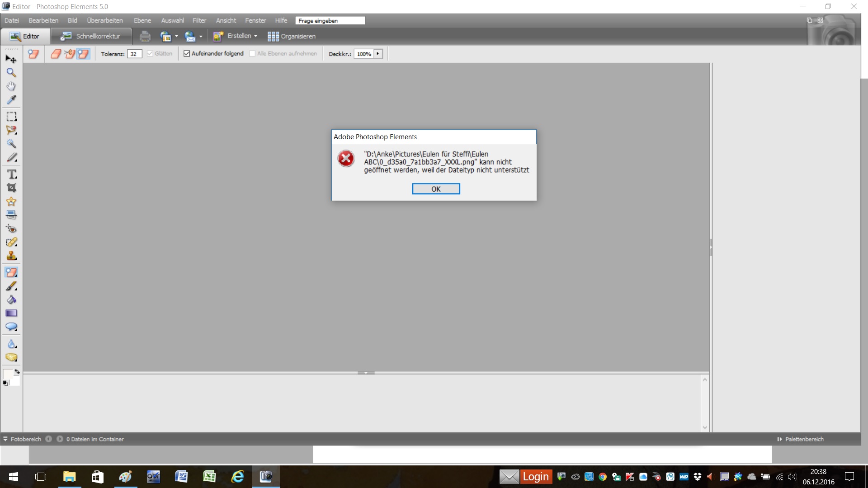Screen dimensions: 868x488
Task: Expand the Erstellen dropdown
Action: point(255,36)
